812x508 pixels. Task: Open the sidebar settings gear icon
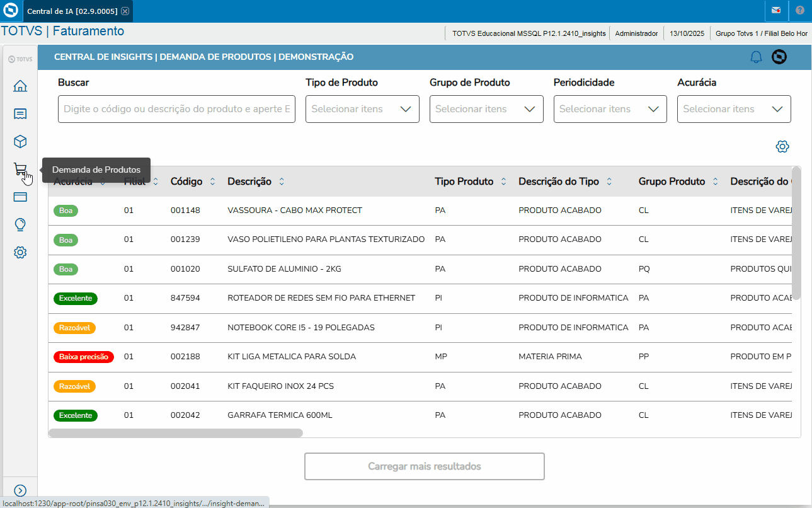(20, 252)
